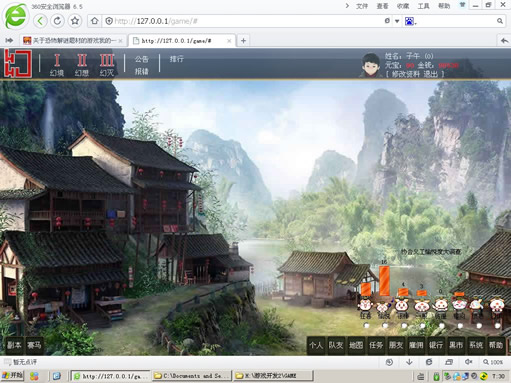The height and width of the screenshot is (383, 511).
Task: Click the red 幻 game logo
Action: [18, 63]
